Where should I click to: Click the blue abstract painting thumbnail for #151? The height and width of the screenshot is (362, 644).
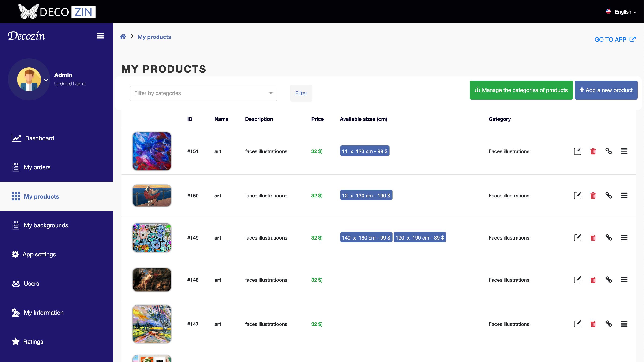click(x=152, y=151)
